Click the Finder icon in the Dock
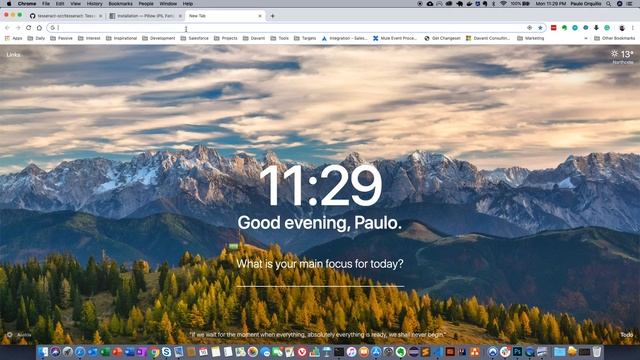Image resolution: width=640 pixels, height=360 pixels. 42,352
